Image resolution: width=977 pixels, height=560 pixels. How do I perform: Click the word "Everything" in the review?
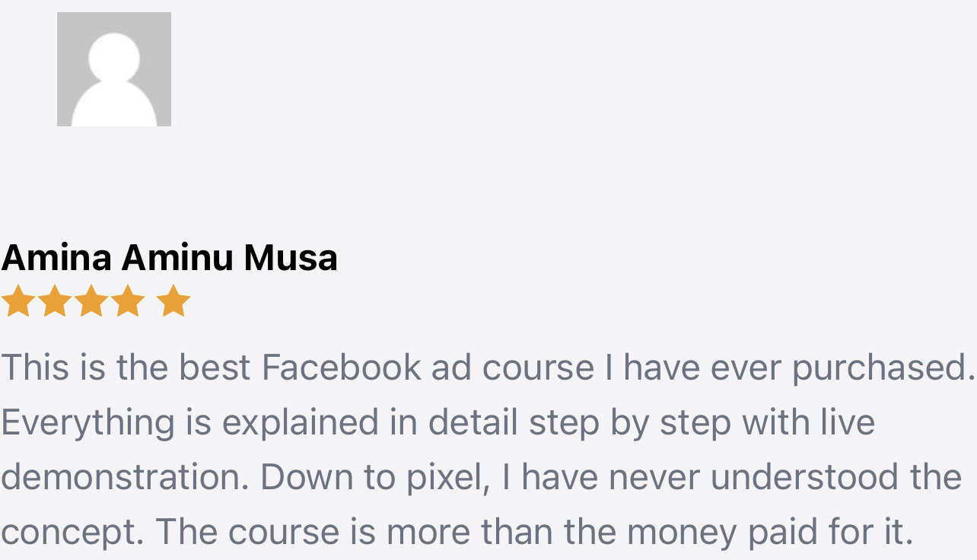click(x=88, y=423)
